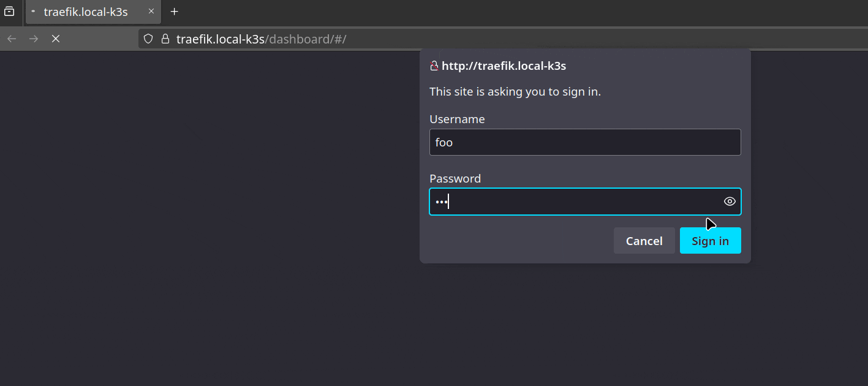Select the traefik.local-k3s browser tab
868x386 pixels.
point(86,12)
